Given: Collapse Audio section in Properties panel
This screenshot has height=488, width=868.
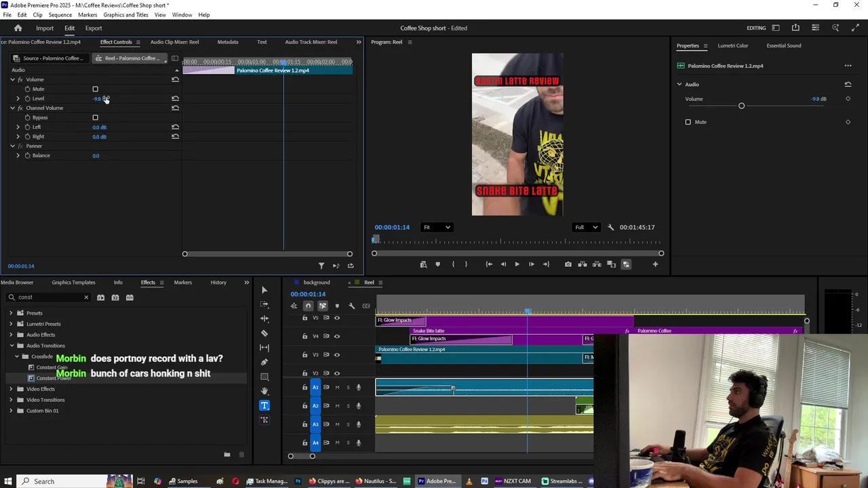Looking at the screenshot, I should (x=679, y=84).
